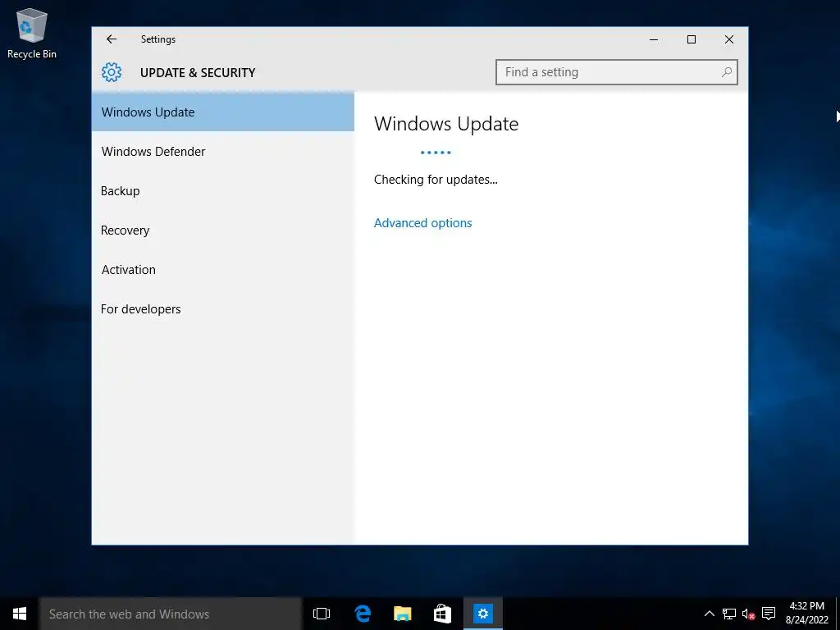Select the For developers section
The height and width of the screenshot is (630, 840).
click(x=223, y=309)
